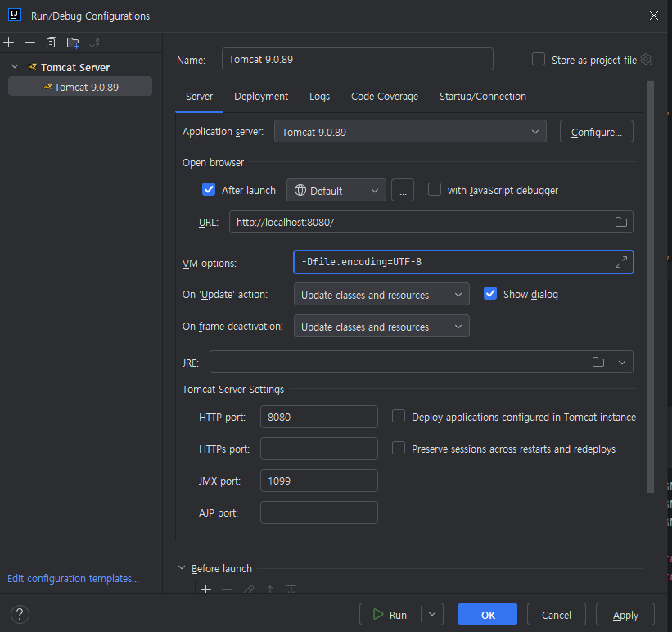672x632 pixels.
Task: Open the Default browser dropdown
Action: pos(336,190)
